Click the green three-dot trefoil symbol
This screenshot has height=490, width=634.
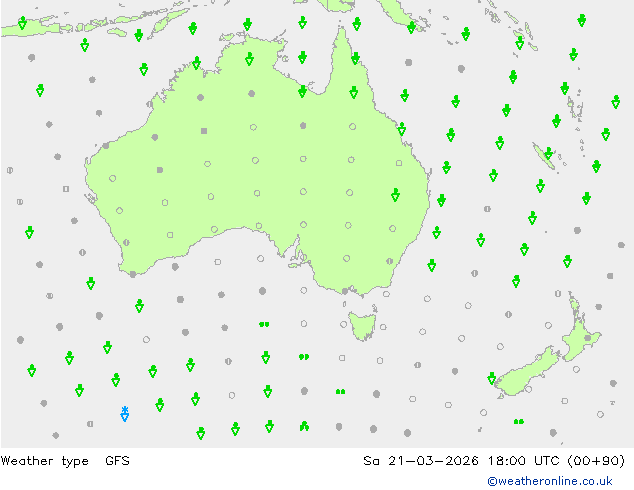[x=304, y=426]
